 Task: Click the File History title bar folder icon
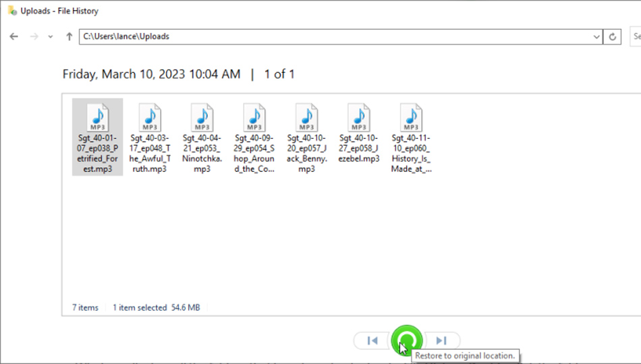[11, 11]
